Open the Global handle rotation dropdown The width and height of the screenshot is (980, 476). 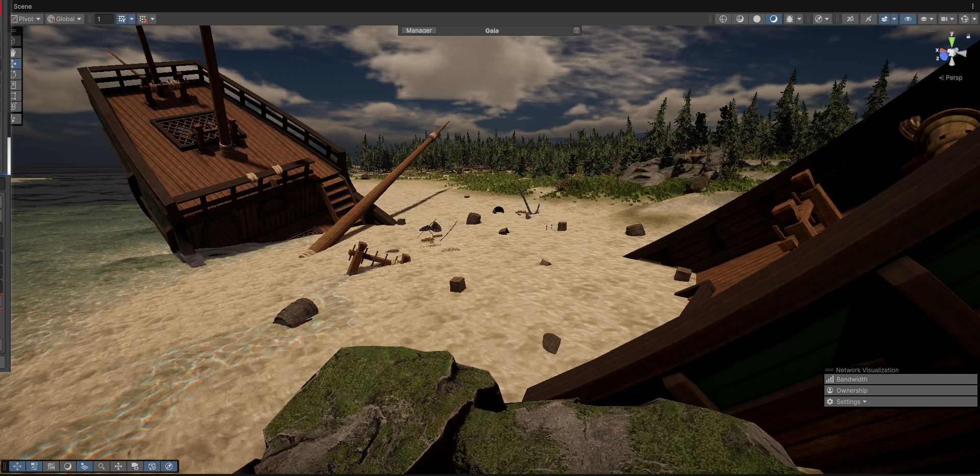tap(65, 19)
